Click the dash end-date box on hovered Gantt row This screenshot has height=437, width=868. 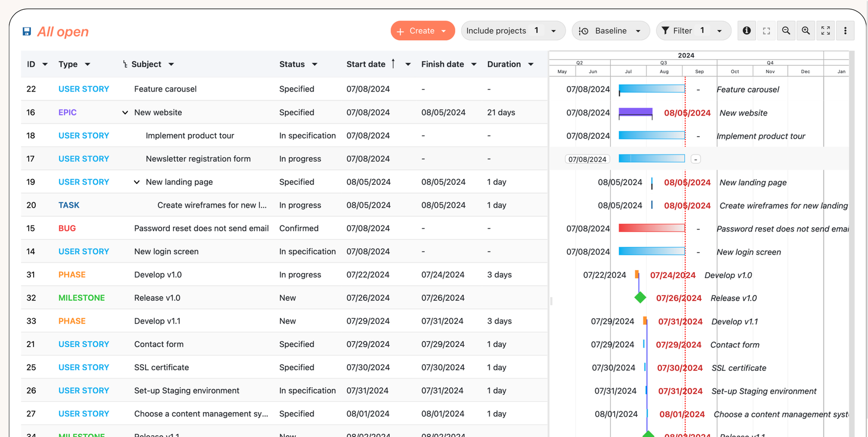click(695, 159)
